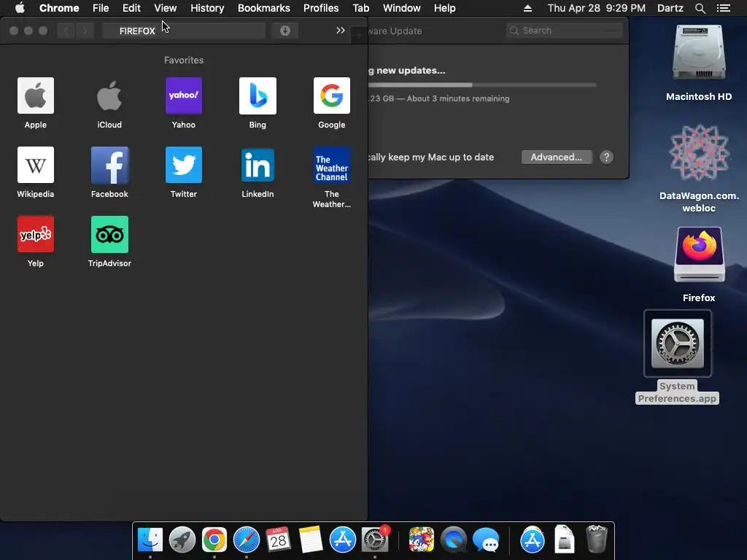Open the View menu
This screenshot has width=747, height=560.
point(166,8)
